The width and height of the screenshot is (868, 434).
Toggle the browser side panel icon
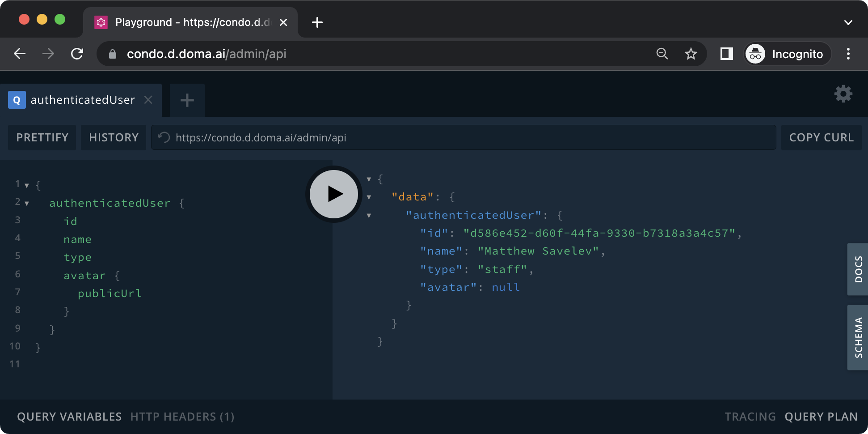click(726, 54)
